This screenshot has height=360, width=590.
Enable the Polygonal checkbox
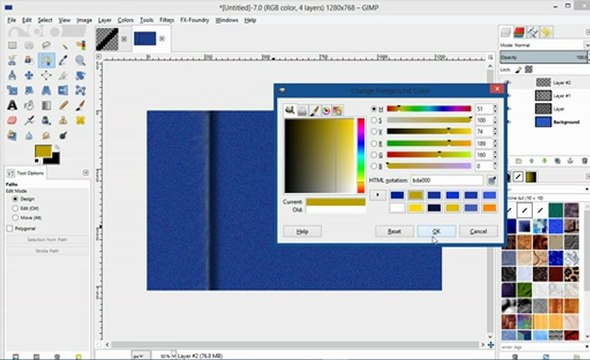tap(10, 228)
